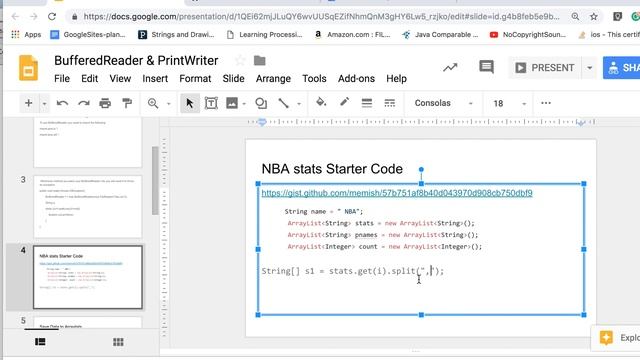Screen dimensions: 640x360
Task: Open the new slide layout dropdown arrow
Action: coord(44,104)
